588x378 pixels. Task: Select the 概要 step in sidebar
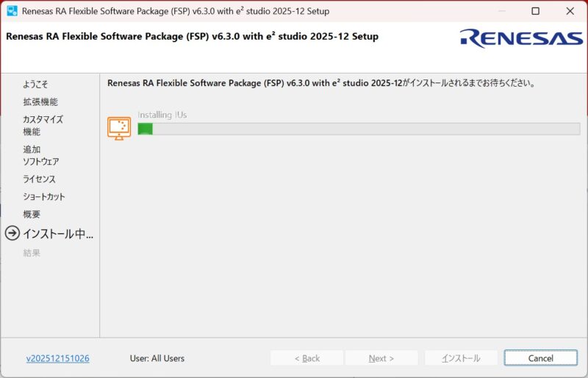tap(32, 215)
